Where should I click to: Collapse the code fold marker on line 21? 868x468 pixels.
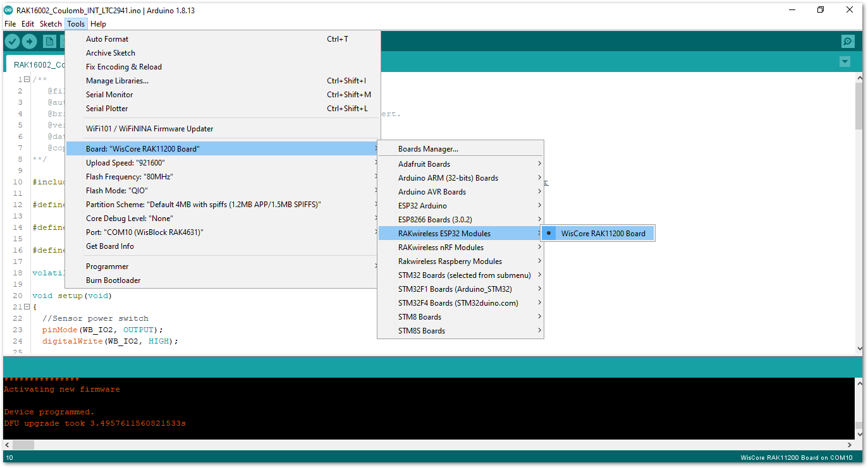pos(27,307)
